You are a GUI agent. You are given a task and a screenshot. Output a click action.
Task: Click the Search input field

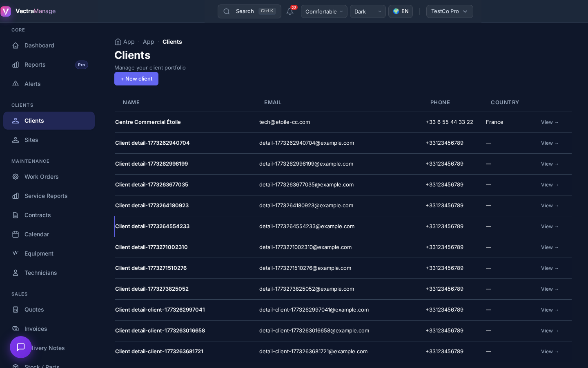[249, 11]
